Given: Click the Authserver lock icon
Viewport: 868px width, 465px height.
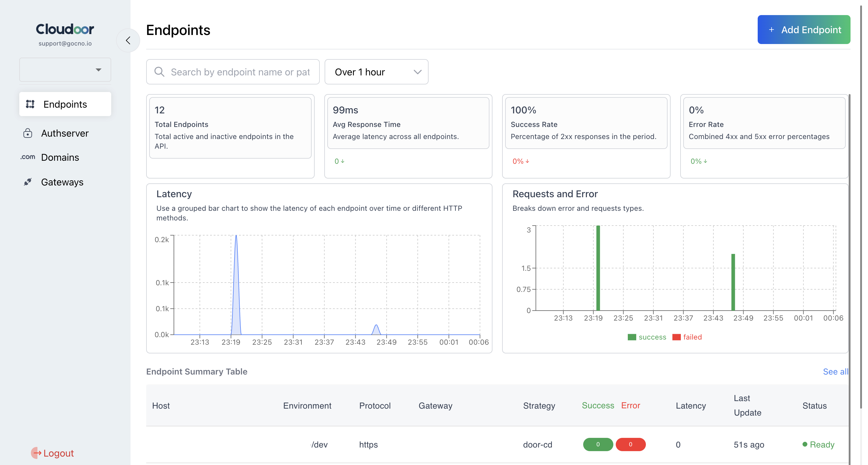Looking at the screenshot, I should (x=28, y=133).
